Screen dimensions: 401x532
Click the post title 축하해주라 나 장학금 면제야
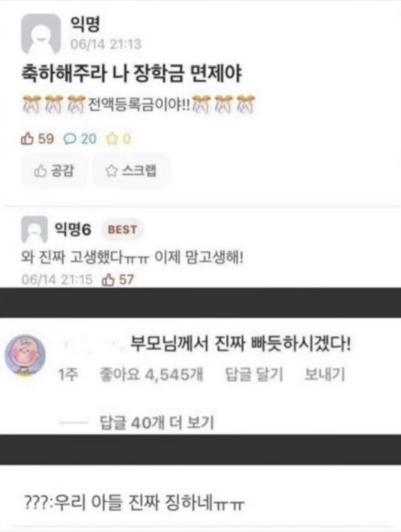pyautogui.click(x=132, y=74)
